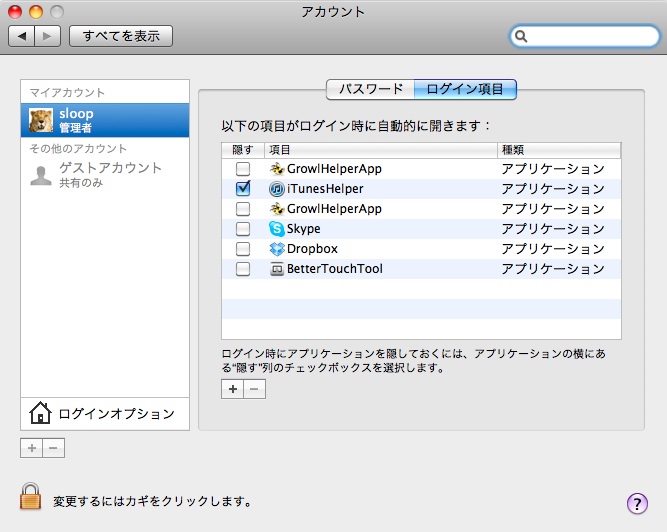667x532 pixels.
Task: Open ログインオプション settings
Action: (x=105, y=413)
